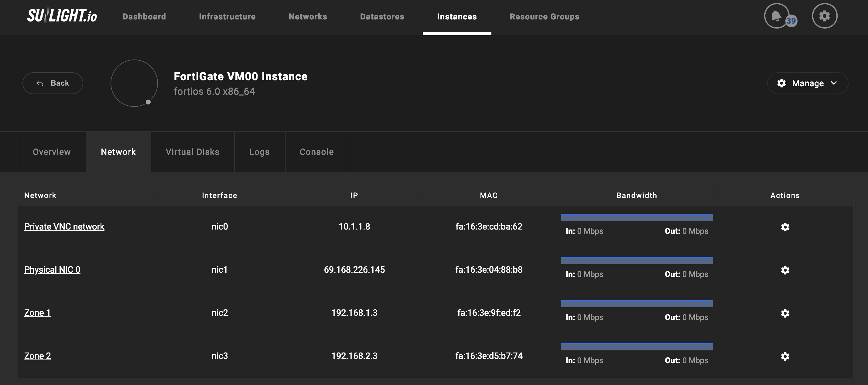This screenshot has height=385, width=868.
Task: Open the Logs tab
Action: coord(259,152)
